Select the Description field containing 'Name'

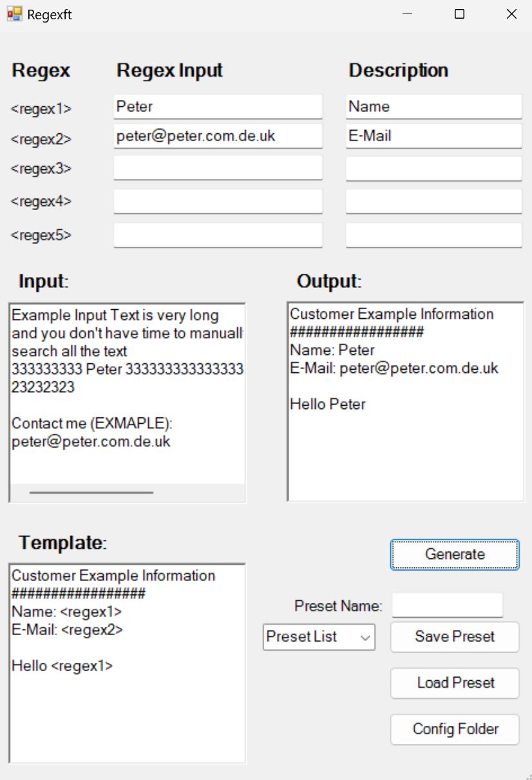tap(433, 106)
